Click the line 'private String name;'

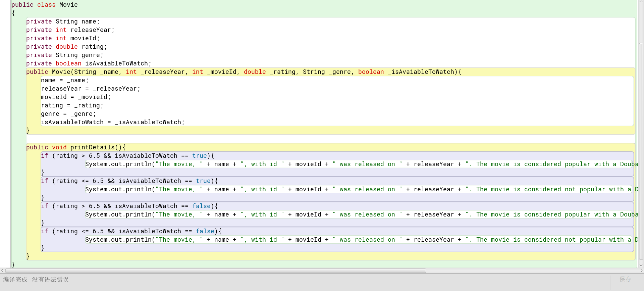pyautogui.click(x=63, y=21)
